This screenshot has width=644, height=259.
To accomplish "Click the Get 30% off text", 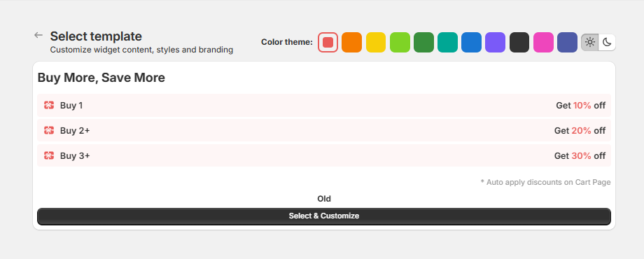I will pos(580,155).
